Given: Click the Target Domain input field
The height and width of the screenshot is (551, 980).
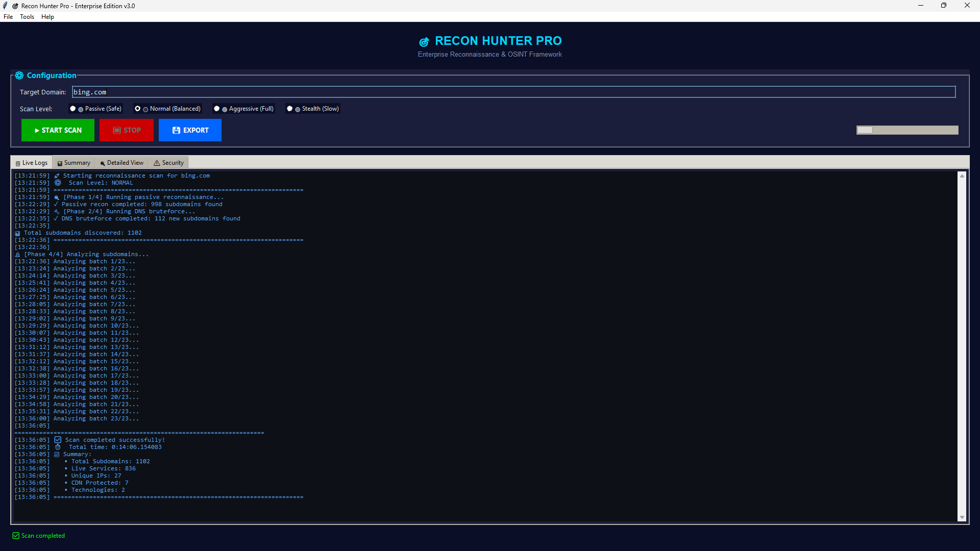Looking at the screenshot, I should click(x=513, y=92).
